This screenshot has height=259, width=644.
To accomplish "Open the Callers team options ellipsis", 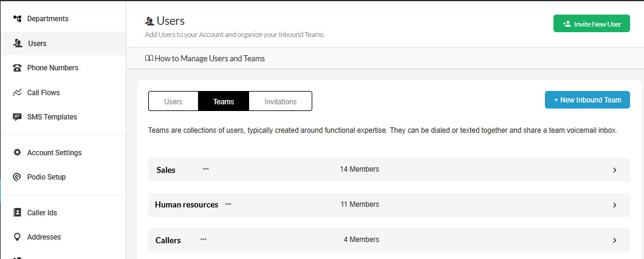I will [x=204, y=240].
